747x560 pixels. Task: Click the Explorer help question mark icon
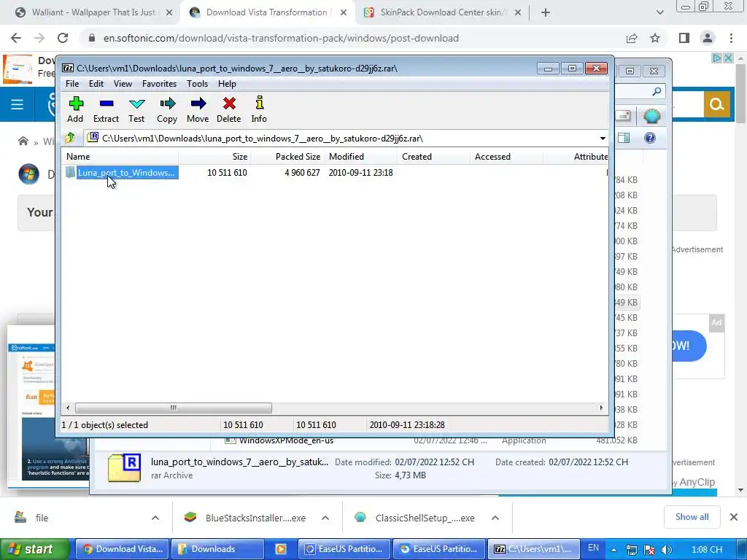[650, 138]
